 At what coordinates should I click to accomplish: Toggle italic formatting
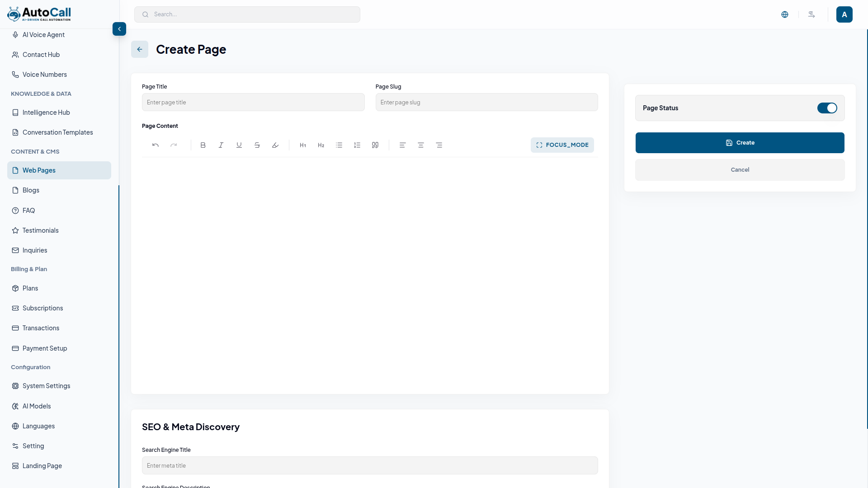click(221, 145)
